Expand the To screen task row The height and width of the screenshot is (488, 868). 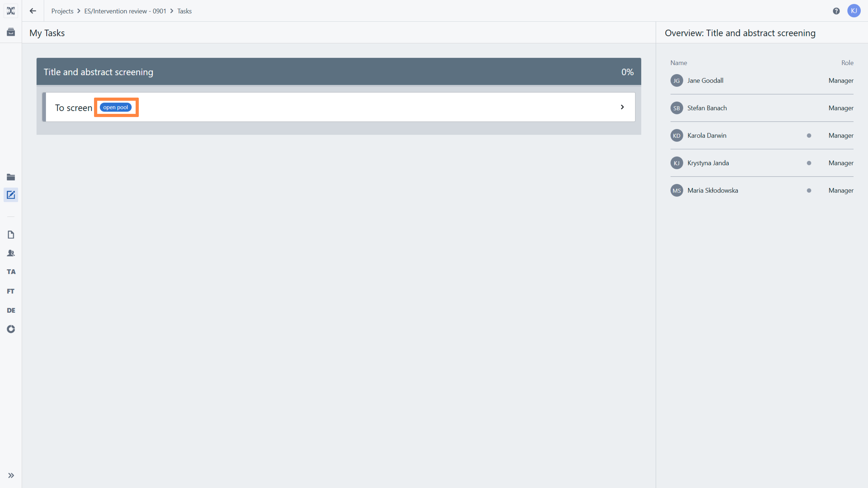coord(622,107)
